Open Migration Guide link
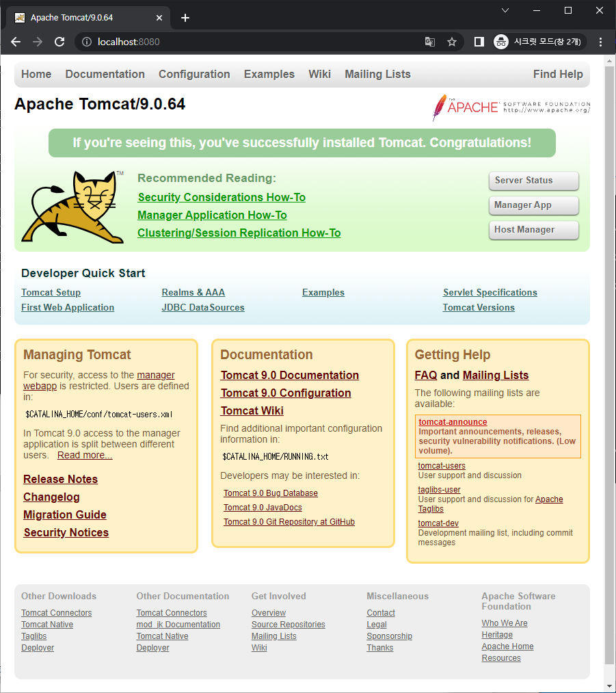 click(65, 514)
